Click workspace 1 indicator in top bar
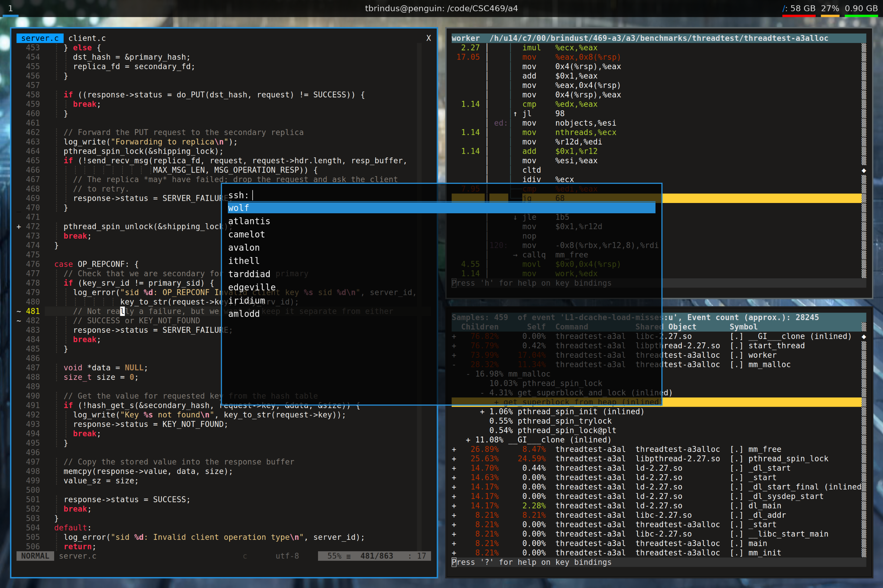Screen dimensions: 883x588 (10, 8)
